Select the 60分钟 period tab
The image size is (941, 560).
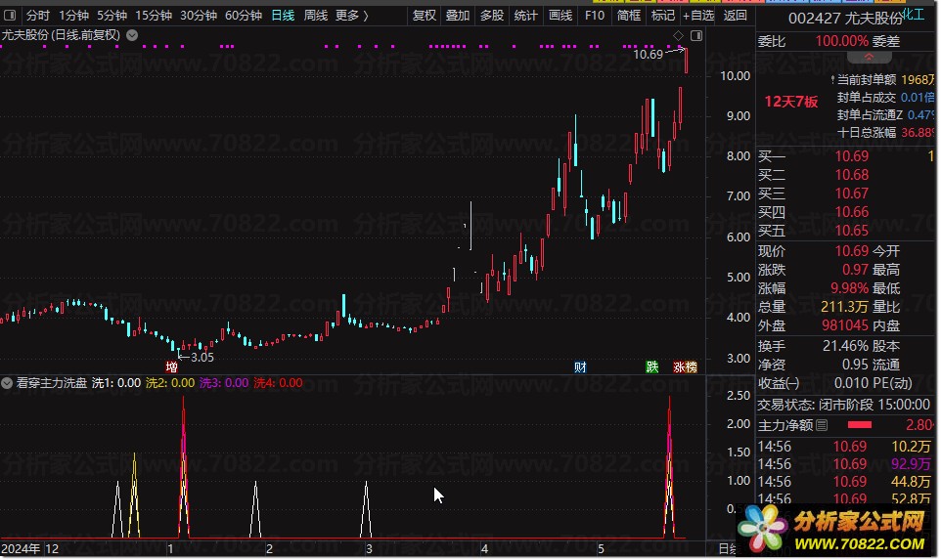point(244,15)
